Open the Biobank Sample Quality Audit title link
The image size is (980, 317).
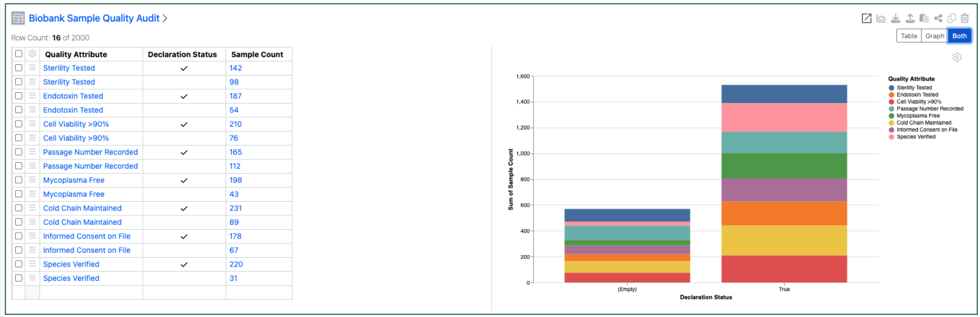[94, 19]
